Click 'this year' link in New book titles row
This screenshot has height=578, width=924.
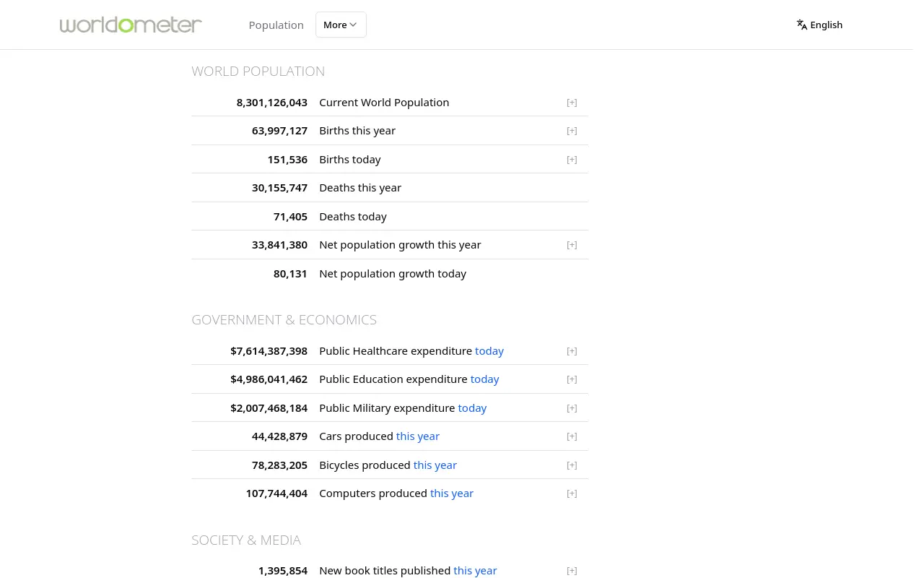pyautogui.click(x=475, y=571)
